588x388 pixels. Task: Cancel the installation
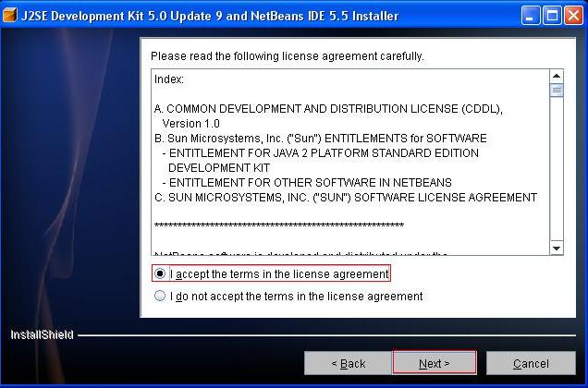pyautogui.click(x=531, y=363)
